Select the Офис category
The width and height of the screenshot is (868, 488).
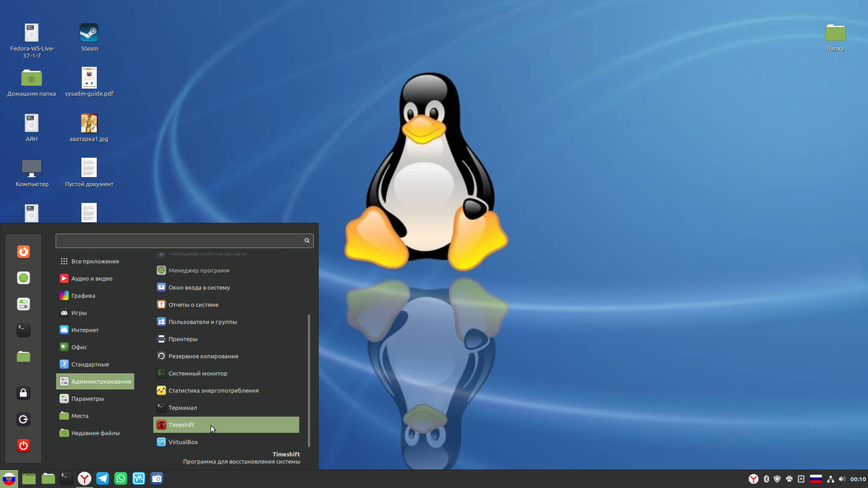tap(95, 347)
